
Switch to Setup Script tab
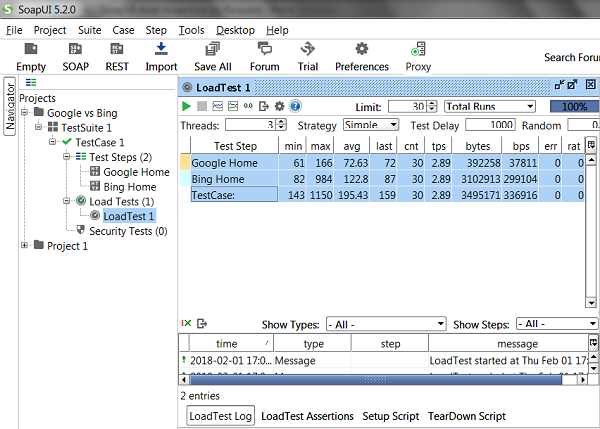pyautogui.click(x=391, y=416)
